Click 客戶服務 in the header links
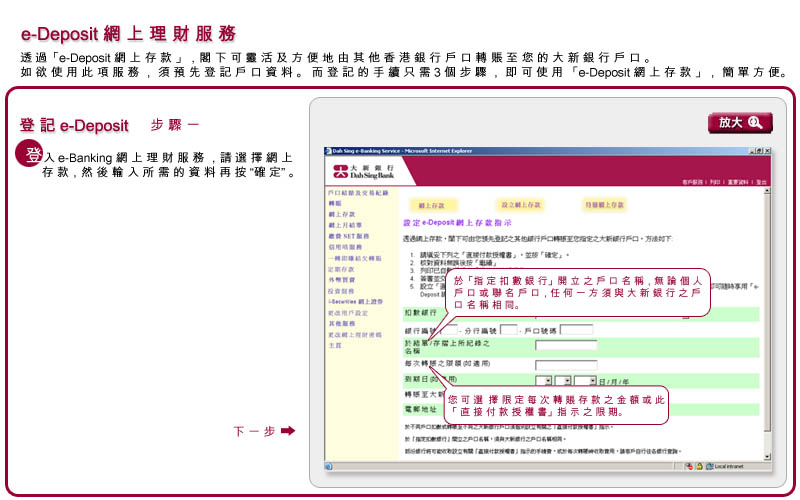Image resolution: width=800 pixels, height=500 pixels. (694, 182)
